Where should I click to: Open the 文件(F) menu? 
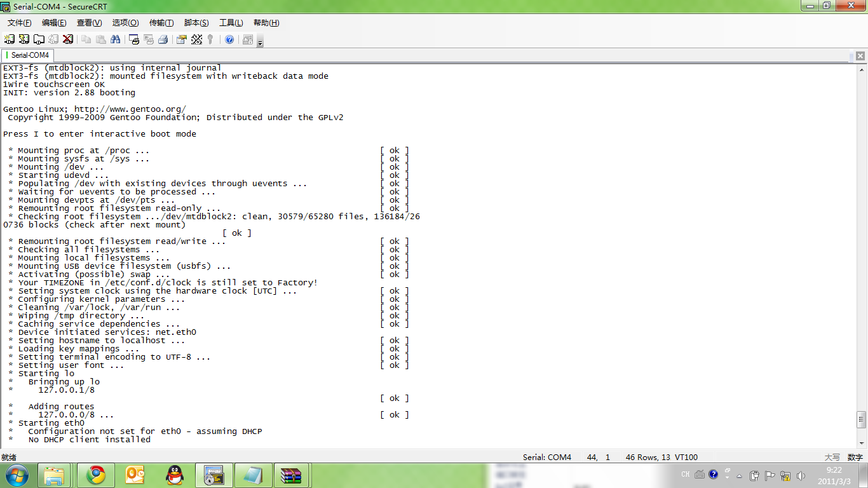pyautogui.click(x=19, y=23)
